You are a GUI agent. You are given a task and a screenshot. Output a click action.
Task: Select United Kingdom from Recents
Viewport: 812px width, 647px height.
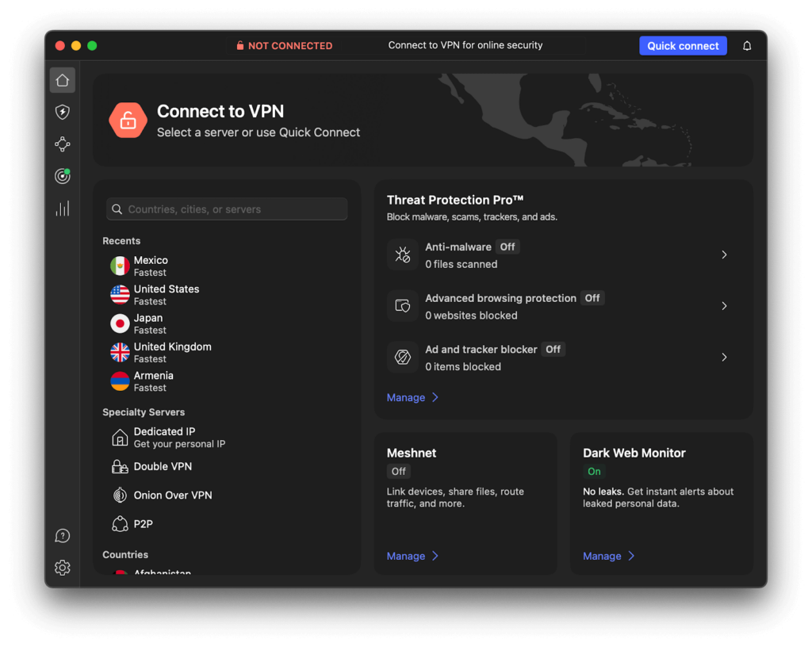(227, 353)
